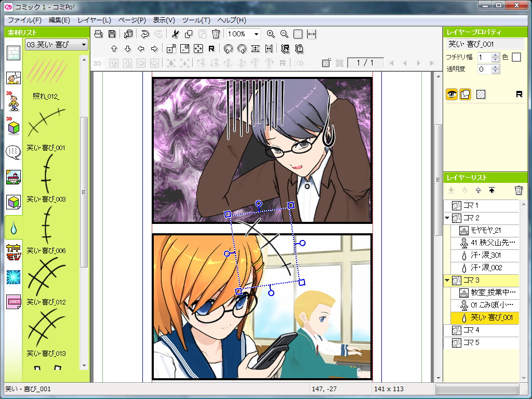Screen dimensions: 532x399
Task: Click the Undo arrow icon
Action: click(145, 34)
